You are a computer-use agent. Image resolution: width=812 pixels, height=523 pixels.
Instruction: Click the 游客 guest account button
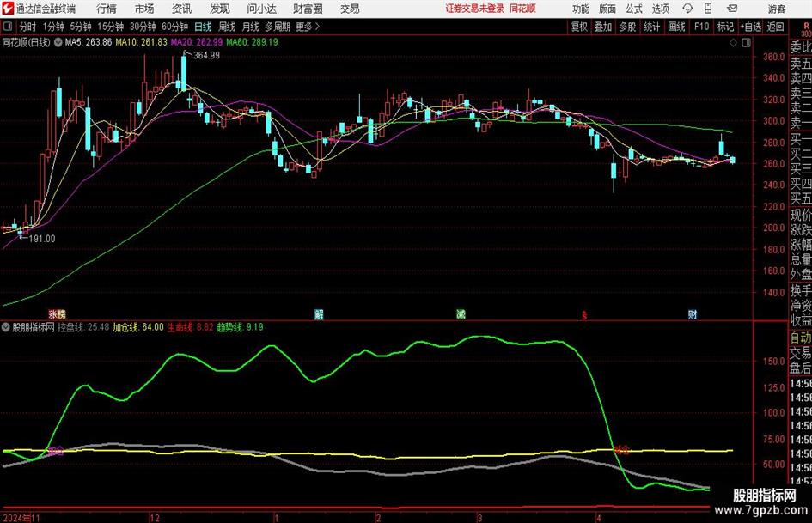click(777, 9)
